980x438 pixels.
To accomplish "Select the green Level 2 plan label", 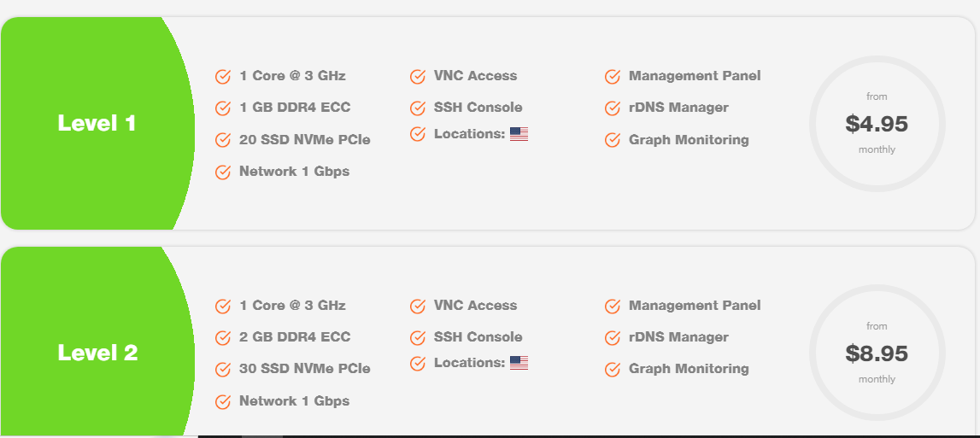I will 97,353.
